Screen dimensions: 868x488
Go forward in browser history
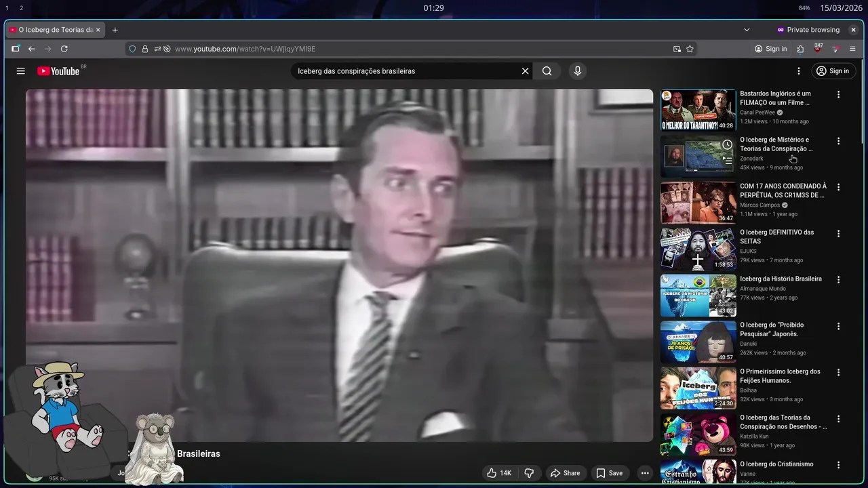pyautogui.click(x=47, y=49)
